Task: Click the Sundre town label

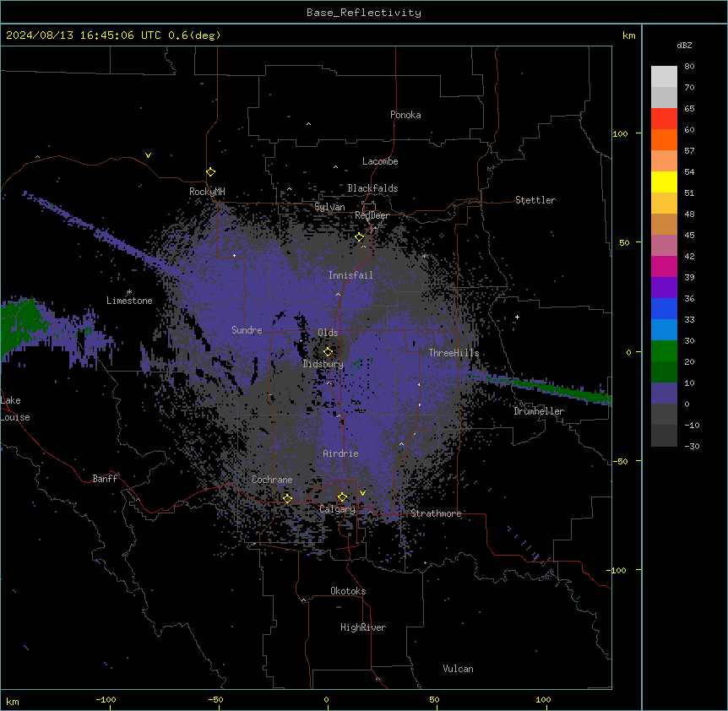Action: click(x=247, y=330)
